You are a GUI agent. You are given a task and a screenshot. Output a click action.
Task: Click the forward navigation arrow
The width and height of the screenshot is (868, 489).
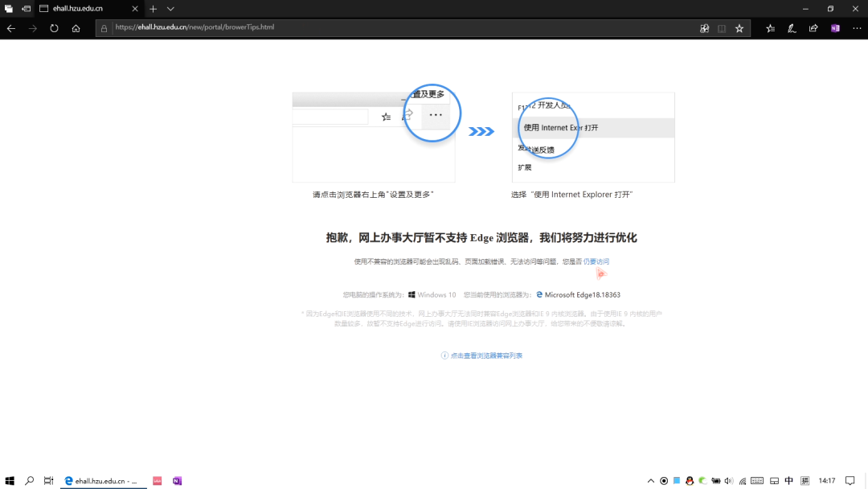pos(33,28)
